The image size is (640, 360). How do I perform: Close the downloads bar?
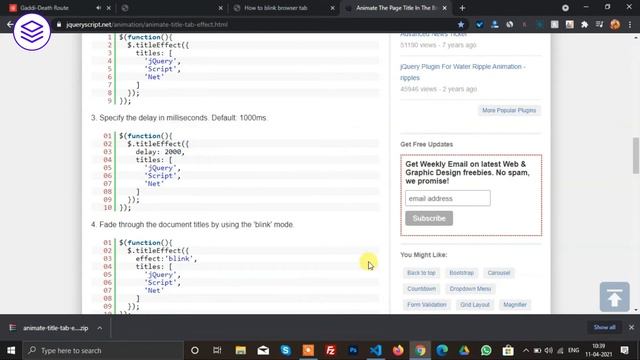631,327
